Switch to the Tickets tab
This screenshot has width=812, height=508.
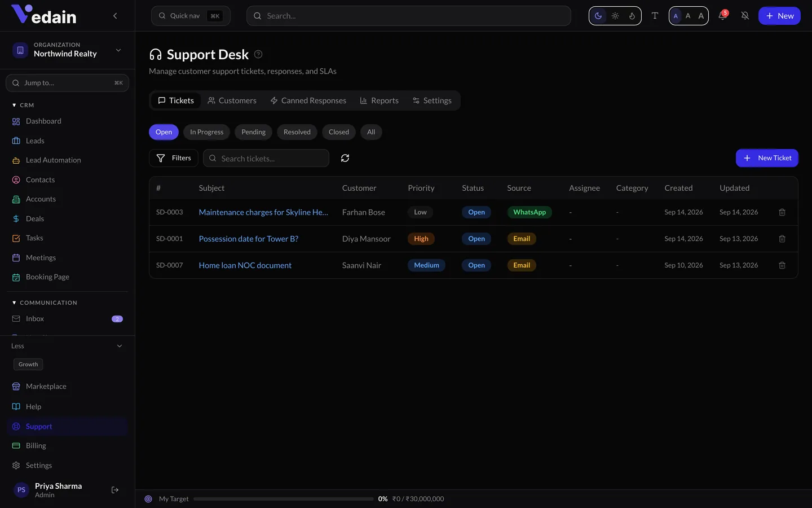click(x=176, y=100)
